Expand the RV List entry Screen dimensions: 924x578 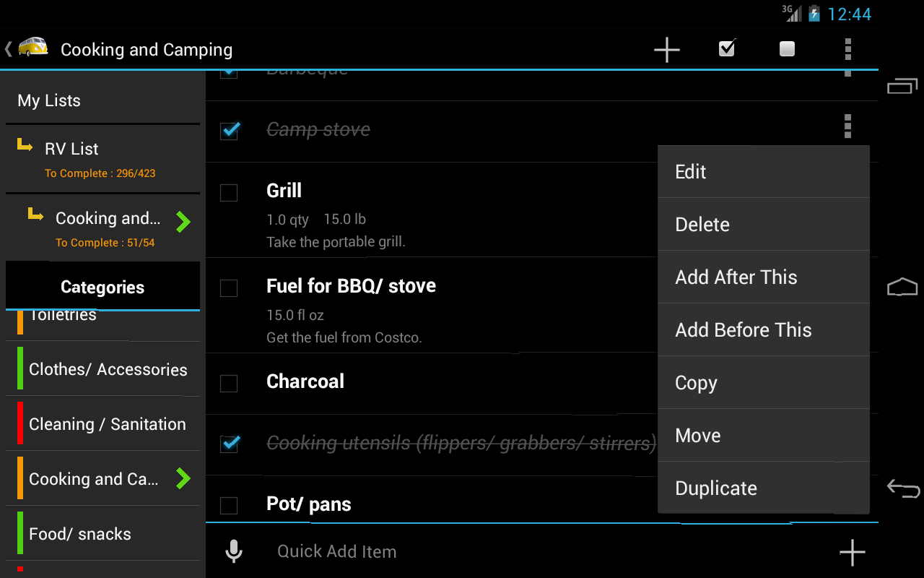[103, 159]
